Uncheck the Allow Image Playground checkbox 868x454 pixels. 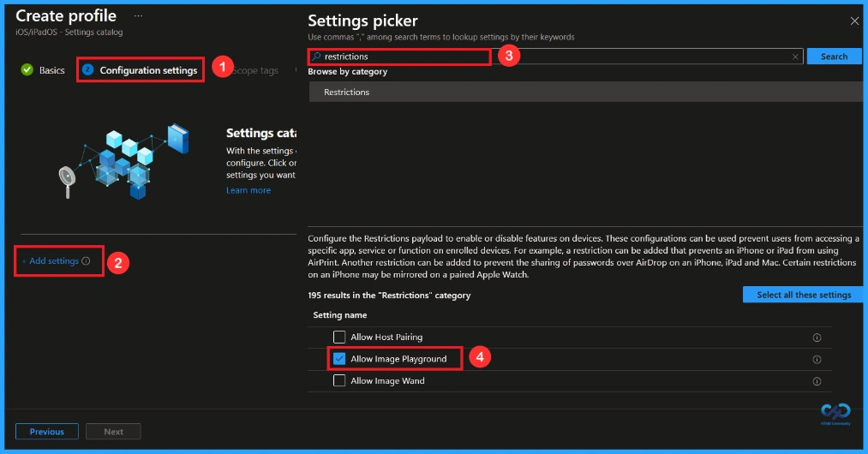coord(339,359)
